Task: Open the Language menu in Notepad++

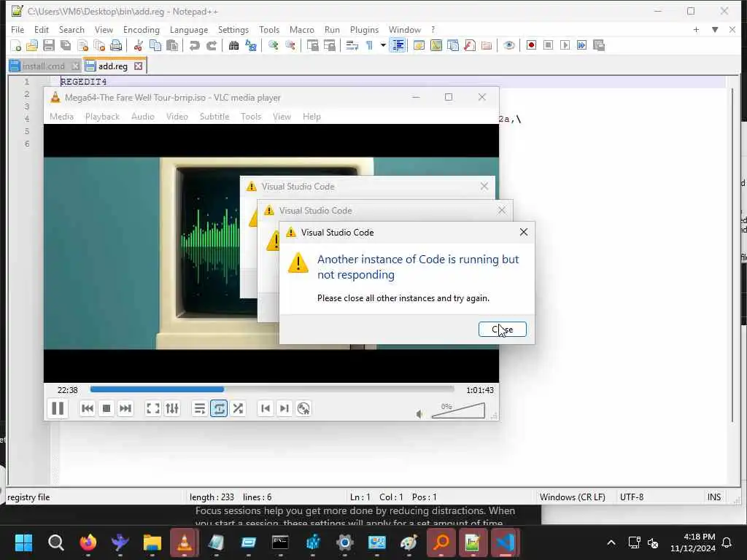Action: [189, 29]
